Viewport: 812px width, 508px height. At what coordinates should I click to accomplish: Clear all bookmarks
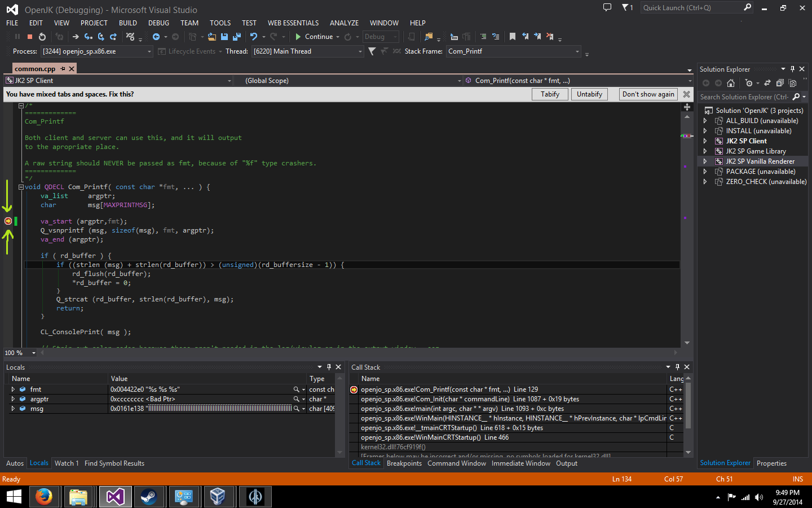pyautogui.click(x=550, y=37)
